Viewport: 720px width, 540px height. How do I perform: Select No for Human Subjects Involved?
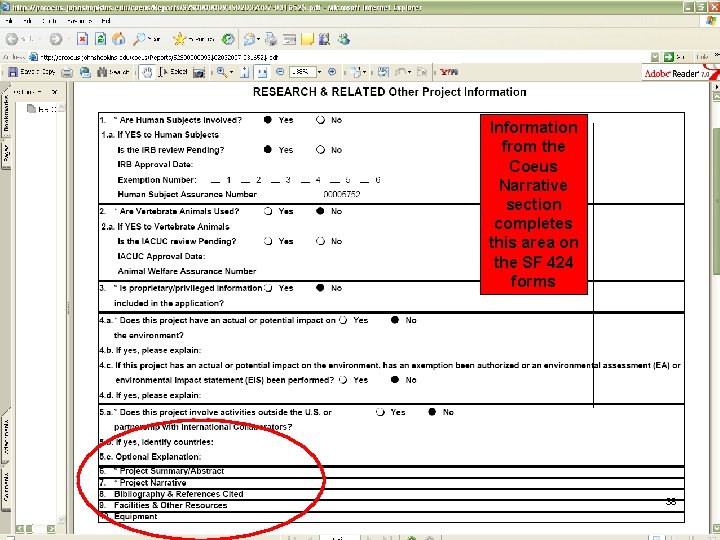321,120
